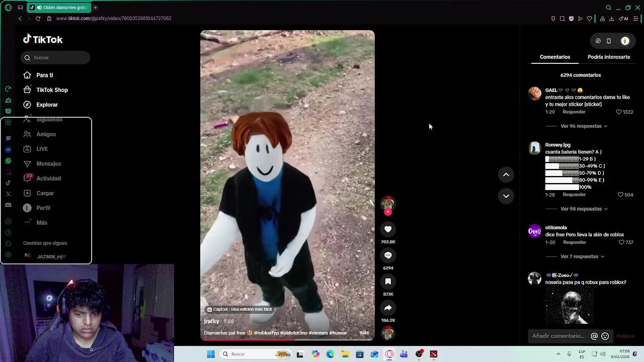Click Publicar to post comment
644x362 pixels.
tap(625, 336)
